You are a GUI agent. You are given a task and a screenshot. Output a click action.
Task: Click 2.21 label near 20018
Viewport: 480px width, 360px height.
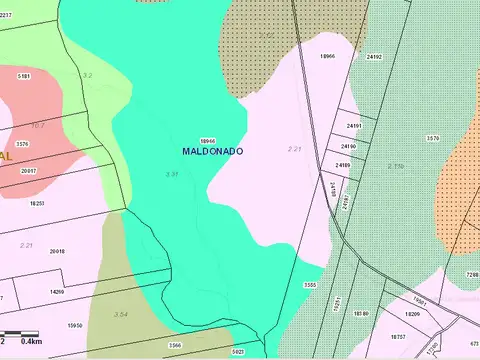pyautogui.click(x=26, y=246)
